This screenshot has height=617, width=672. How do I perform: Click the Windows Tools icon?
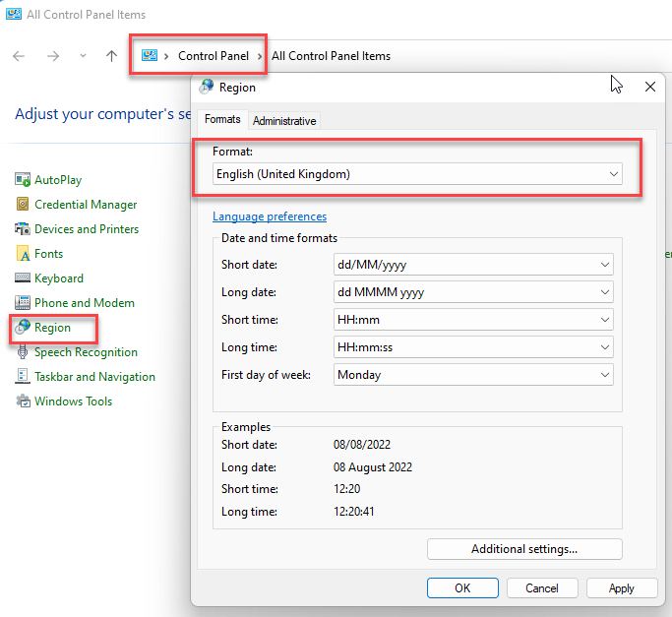click(x=24, y=401)
